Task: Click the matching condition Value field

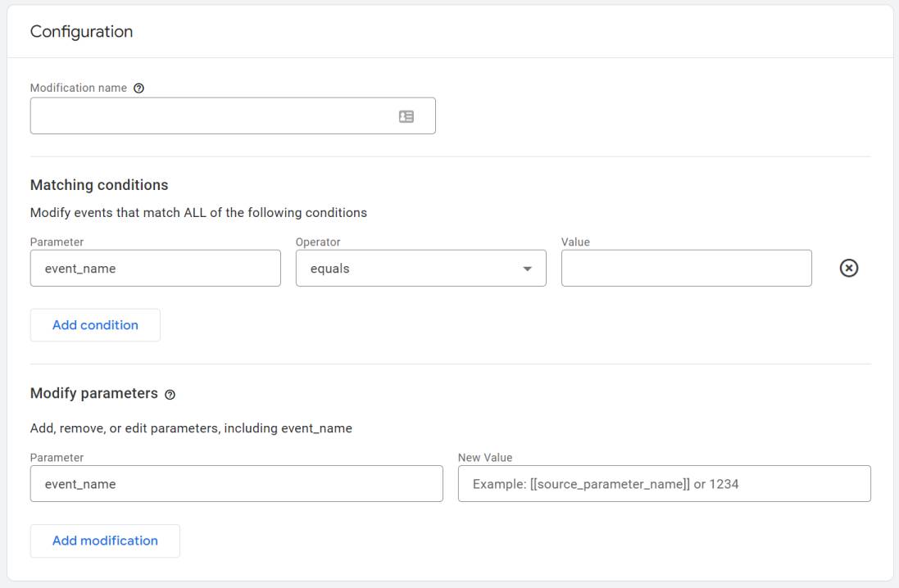Action: point(686,269)
